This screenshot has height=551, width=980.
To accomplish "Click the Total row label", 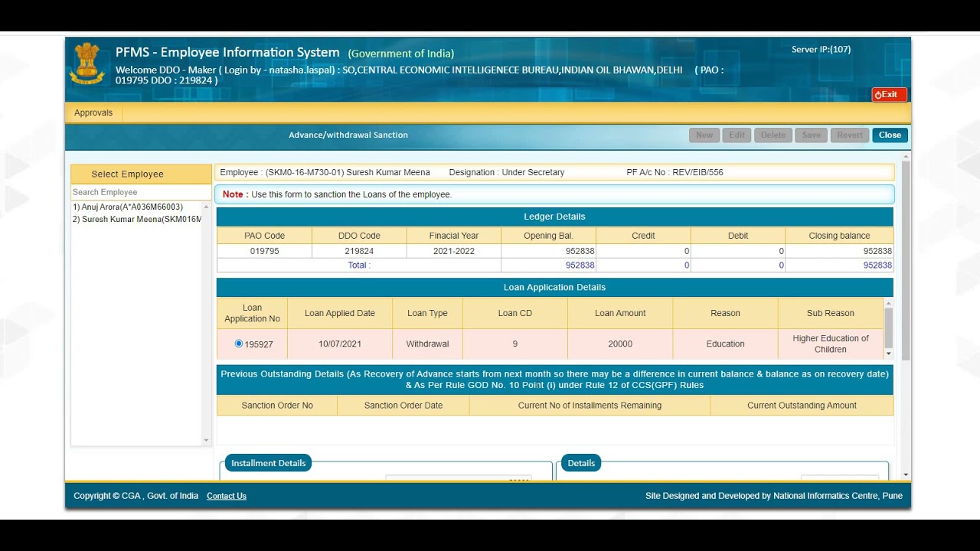I will click(x=359, y=265).
